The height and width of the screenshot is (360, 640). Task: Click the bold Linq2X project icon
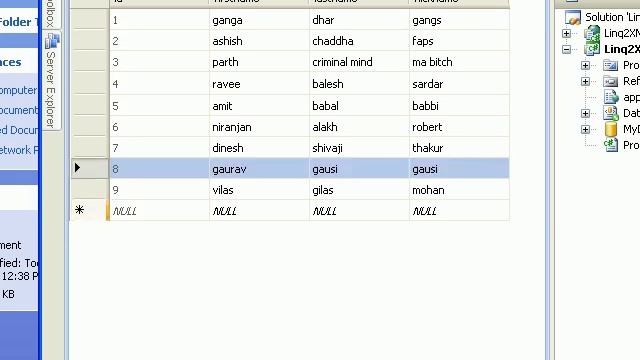[592, 49]
